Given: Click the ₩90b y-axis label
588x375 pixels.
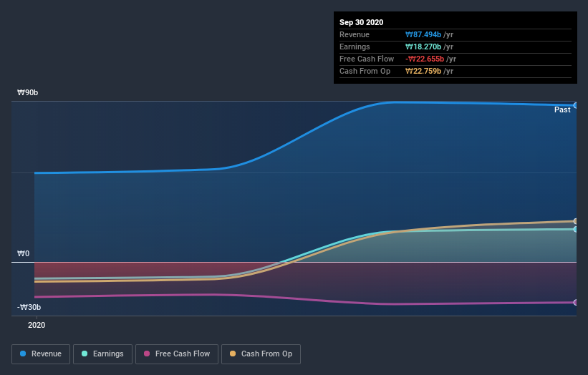Looking at the screenshot, I should [x=27, y=92].
